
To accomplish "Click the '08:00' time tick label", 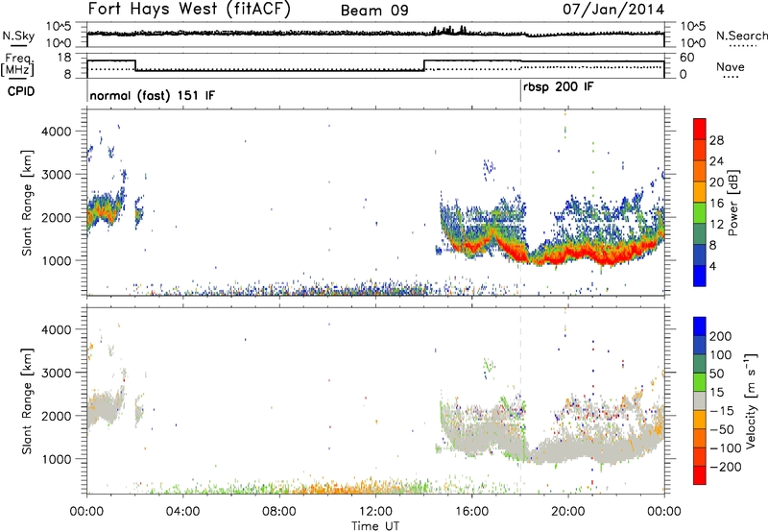I will coord(279,512).
